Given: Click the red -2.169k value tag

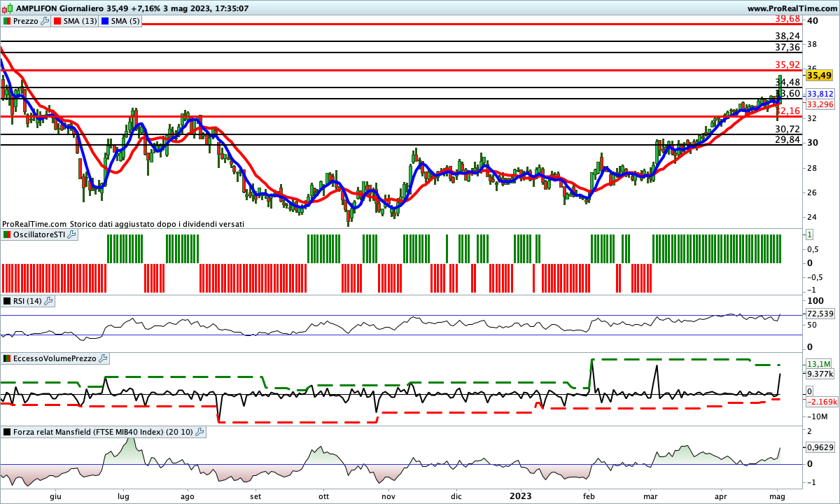Looking at the screenshot, I should click(x=821, y=402).
